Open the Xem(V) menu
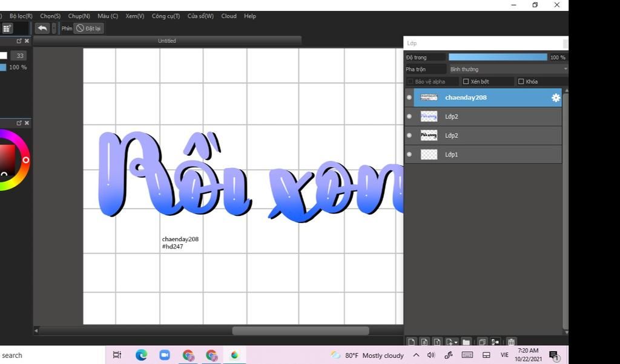This screenshot has width=620, height=364. [135, 16]
